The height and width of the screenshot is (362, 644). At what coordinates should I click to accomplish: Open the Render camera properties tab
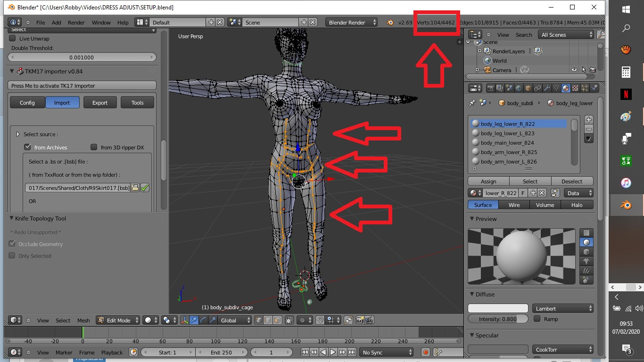point(490,88)
